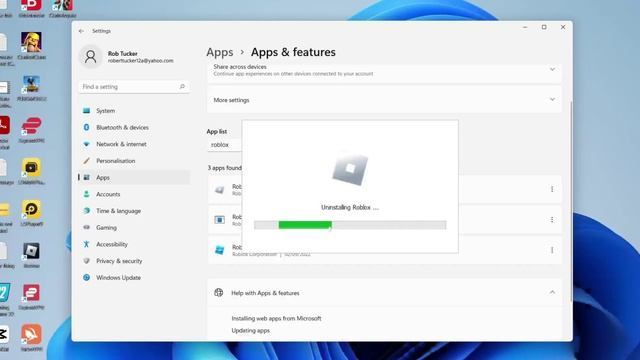Go back using the Settings back arrow
640x360 pixels.
81,31
